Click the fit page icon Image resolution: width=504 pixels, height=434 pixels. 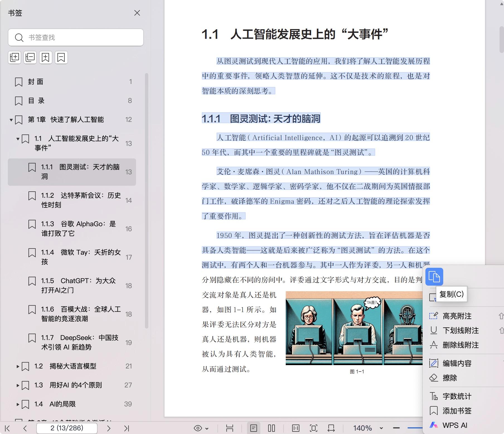click(x=314, y=428)
